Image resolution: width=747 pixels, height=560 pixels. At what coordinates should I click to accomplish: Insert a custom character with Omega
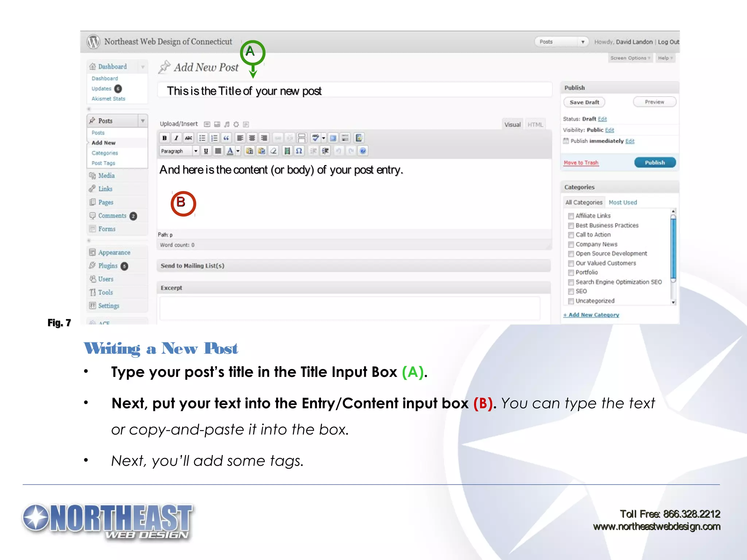click(299, 151)
